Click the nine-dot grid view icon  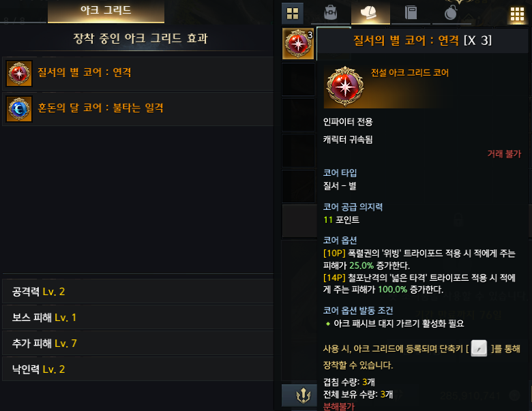[517, 14]
